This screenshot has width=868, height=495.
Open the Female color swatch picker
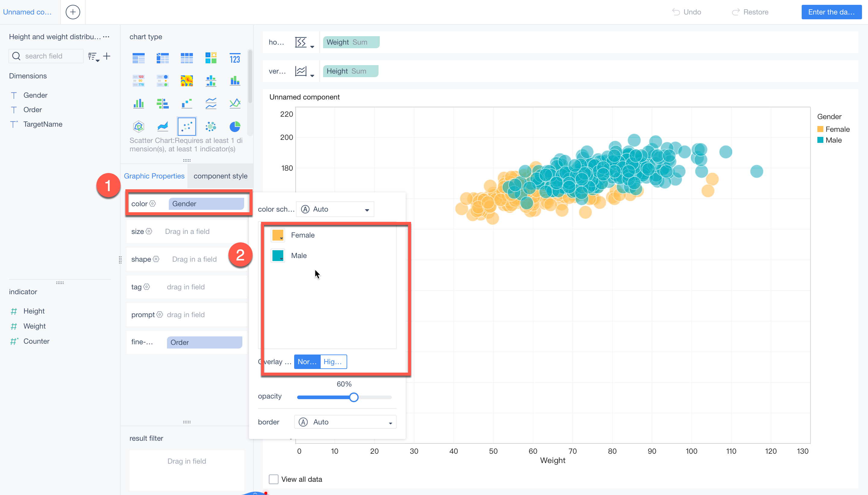278,235
